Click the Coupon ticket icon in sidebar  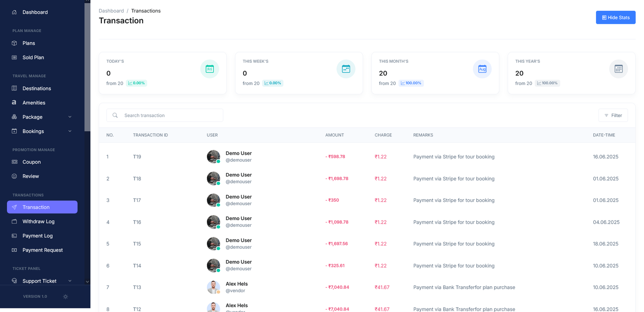pos(14,162)
